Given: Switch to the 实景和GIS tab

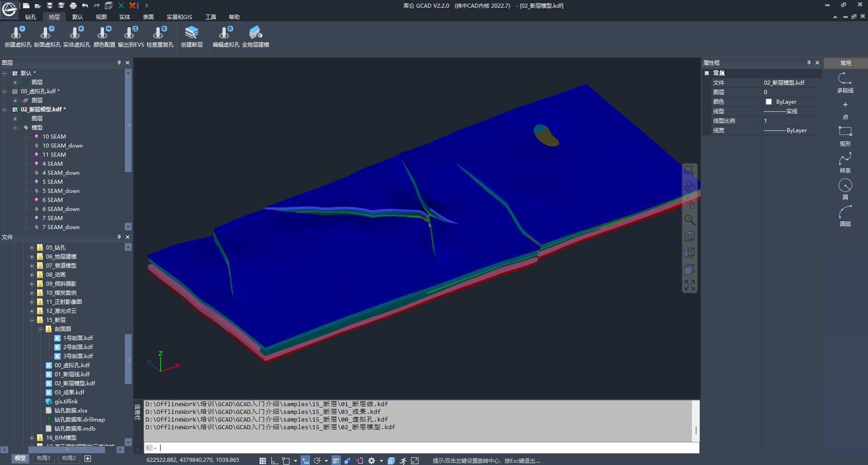Looking at the screenshot, I should pos(179,17).
